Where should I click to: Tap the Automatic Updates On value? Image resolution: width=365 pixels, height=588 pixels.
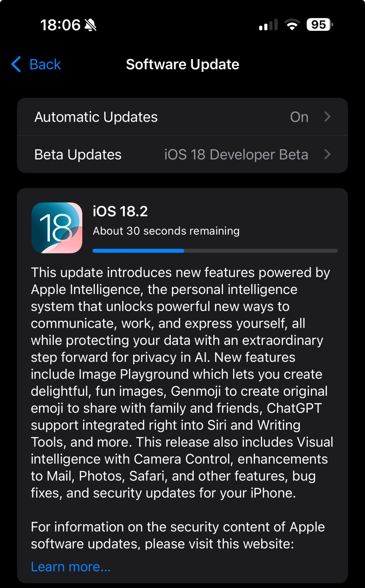click(299, 117)
